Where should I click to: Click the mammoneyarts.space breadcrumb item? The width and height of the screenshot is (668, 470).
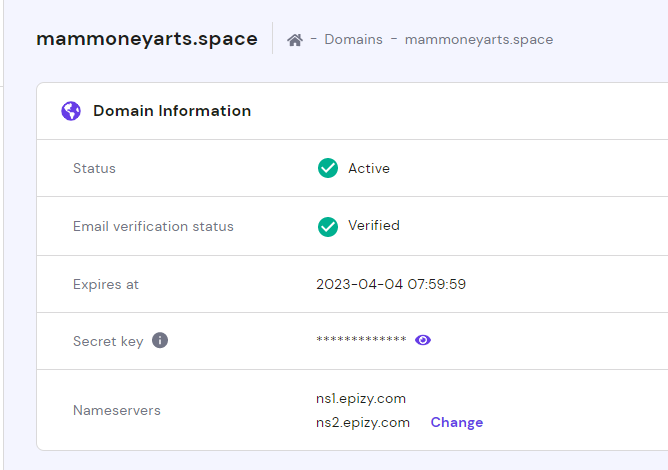(479, 40)
